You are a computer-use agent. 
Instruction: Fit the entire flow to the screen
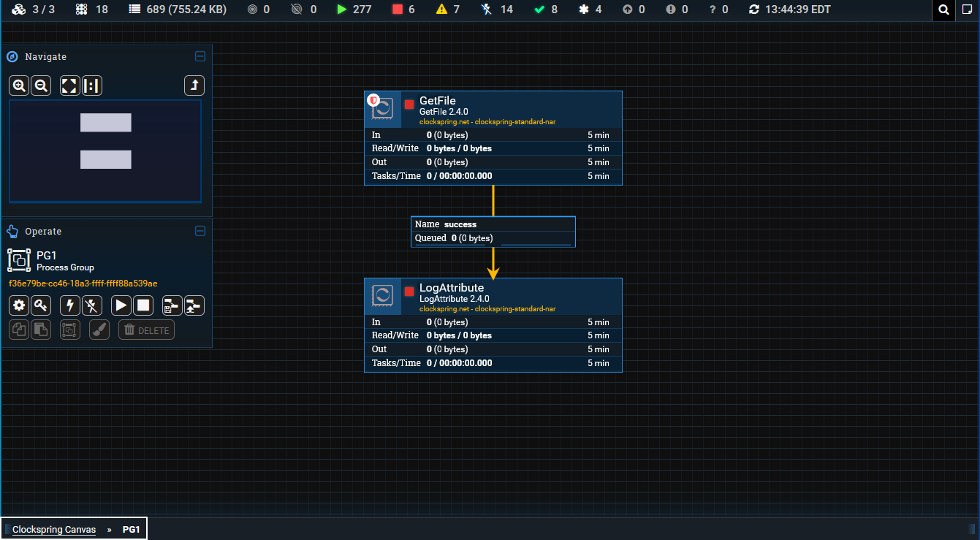click(x=69, y=85)
